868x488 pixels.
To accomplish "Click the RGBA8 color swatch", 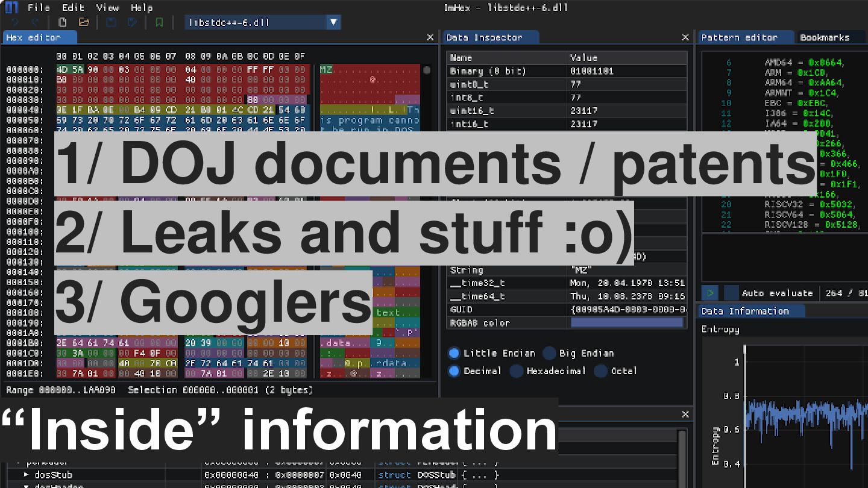I will [x=626, y=323].
